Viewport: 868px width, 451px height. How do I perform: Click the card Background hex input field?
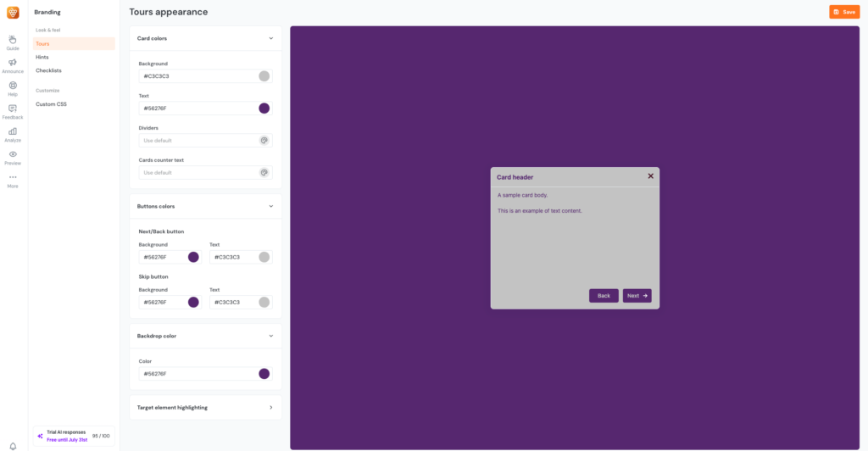(x=198, y=76)
